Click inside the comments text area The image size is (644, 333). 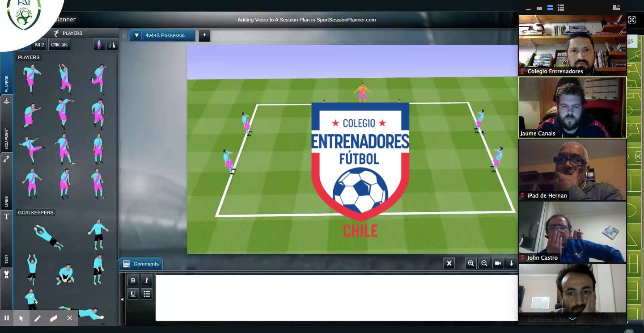point(336,298)
